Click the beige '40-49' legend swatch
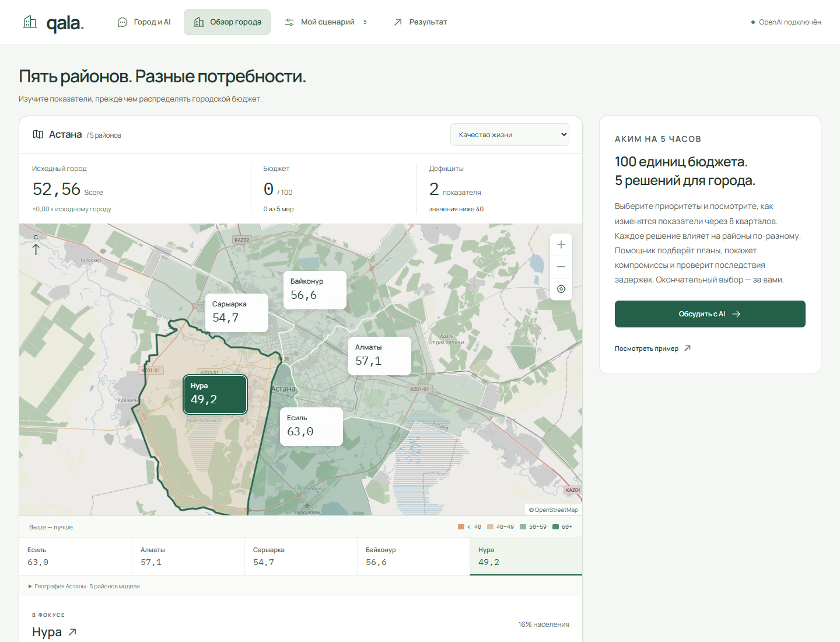Viewport: 840px width, 642px height. (490, 527)
